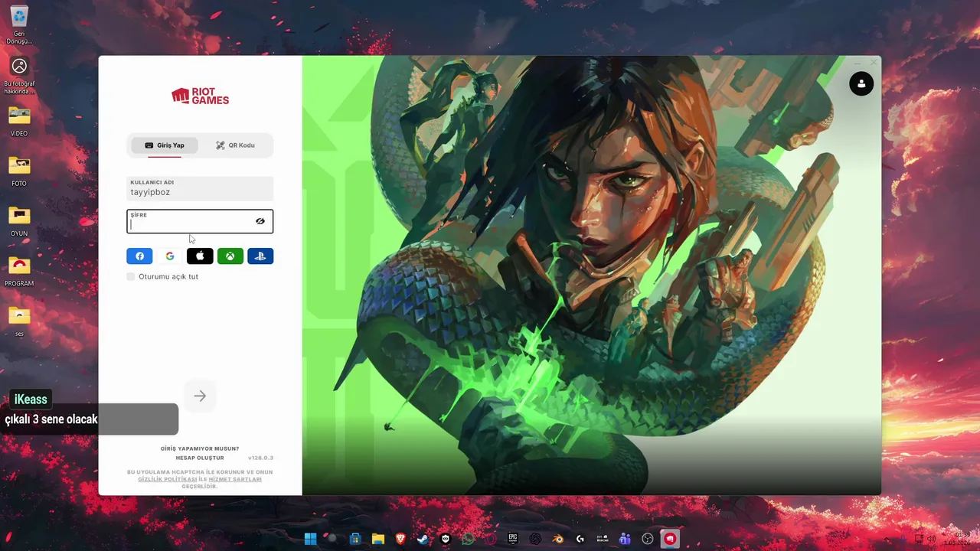This screenshot has height=551, width=980.
Task: Open ChatGPT from the taskbar
Action: click(535, 539)
